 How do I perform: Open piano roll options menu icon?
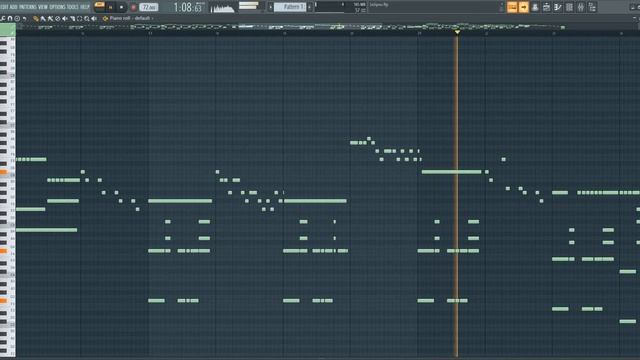pyautogui.click(x=3, y=18)
